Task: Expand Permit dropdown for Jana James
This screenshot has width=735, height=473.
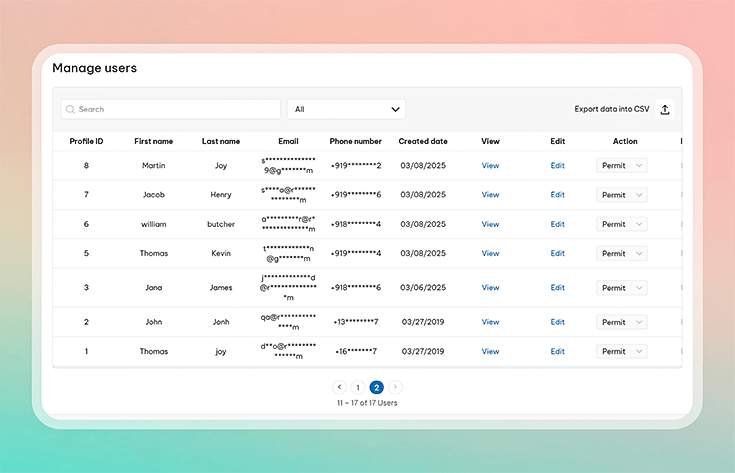Action: (622, 287)
